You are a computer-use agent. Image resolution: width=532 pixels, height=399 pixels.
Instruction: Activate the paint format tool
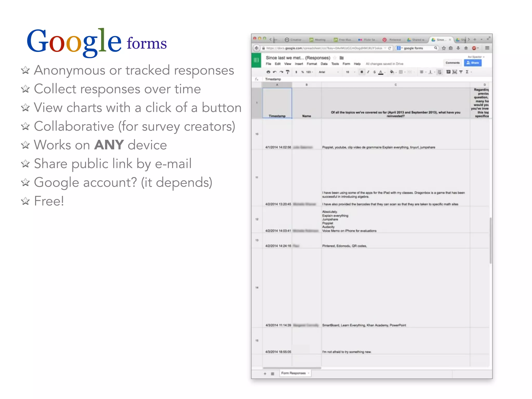pyautogui.click(x=288, y=72)
